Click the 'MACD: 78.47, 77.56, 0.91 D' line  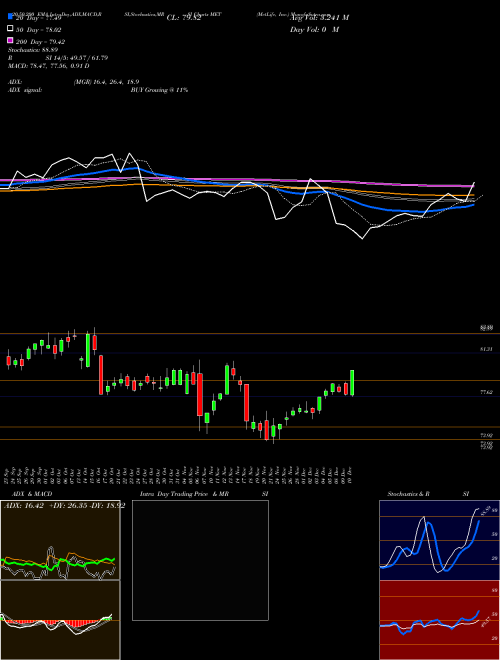tap(49, 66)
